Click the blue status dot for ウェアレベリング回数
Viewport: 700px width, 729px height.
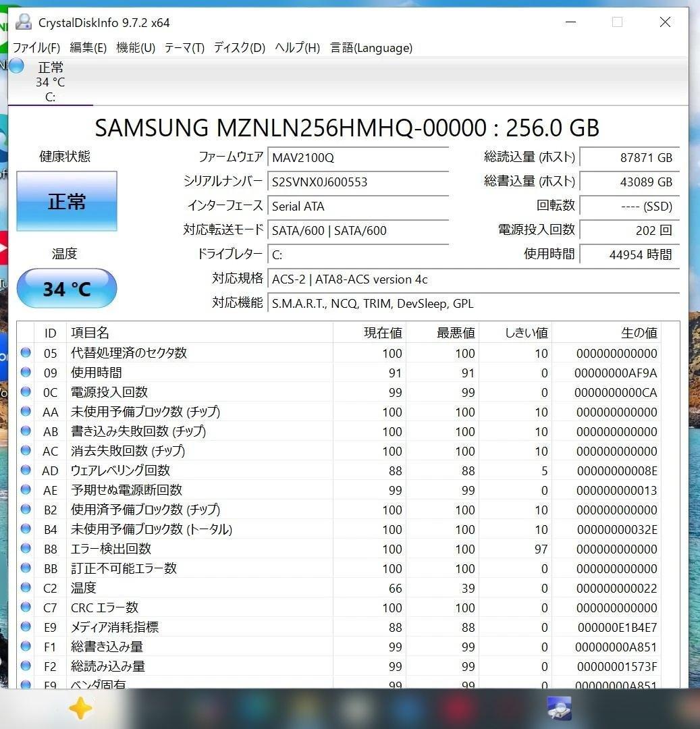pos(26,470)
